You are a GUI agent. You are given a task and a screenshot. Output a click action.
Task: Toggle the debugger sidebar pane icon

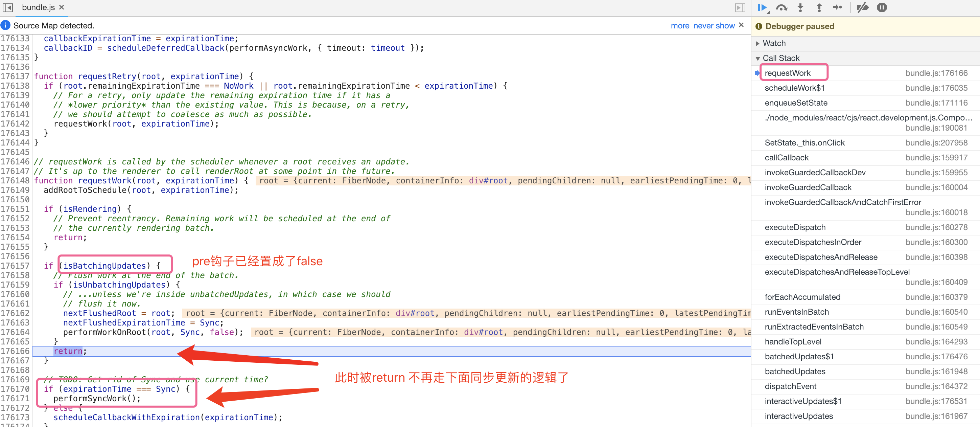tap(740, 7)
